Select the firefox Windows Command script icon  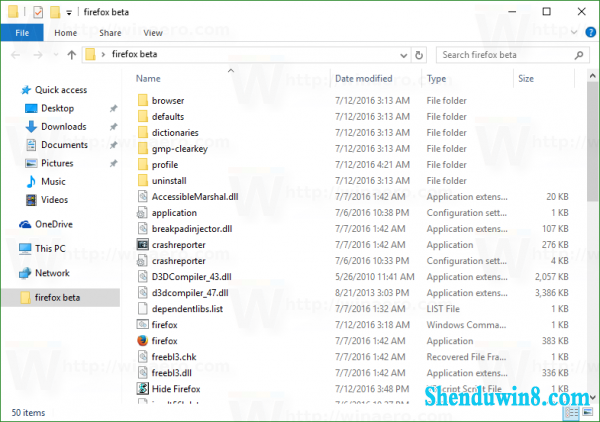point(142,325)
